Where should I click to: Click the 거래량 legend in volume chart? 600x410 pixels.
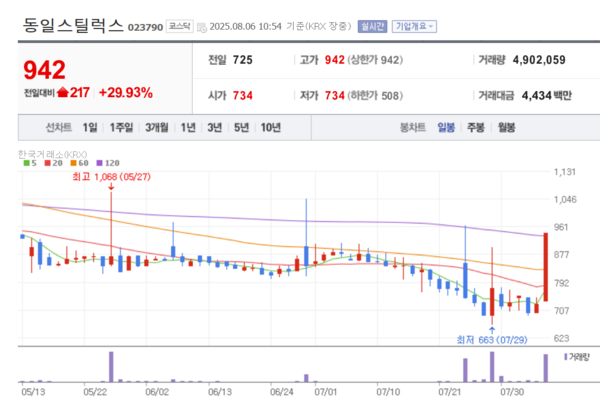tap(577, 357)
